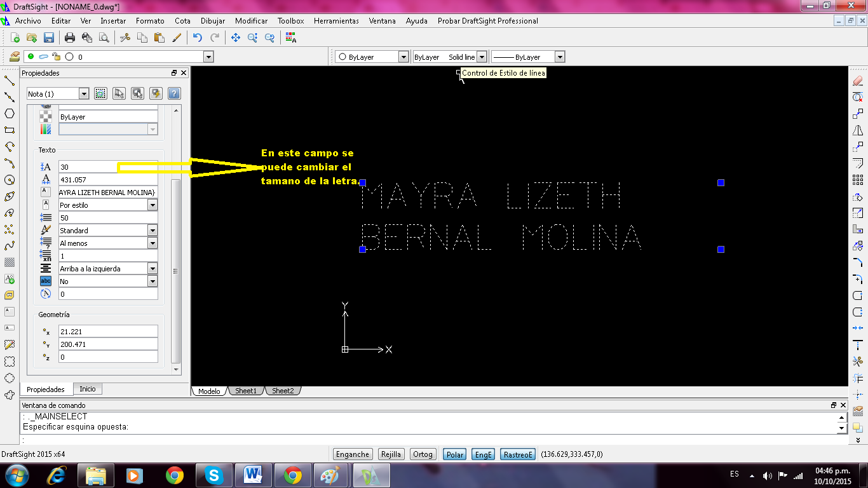
Task: Toggle Polar mode in status bar
Action: pyautogui.click(x=454, y=454)
